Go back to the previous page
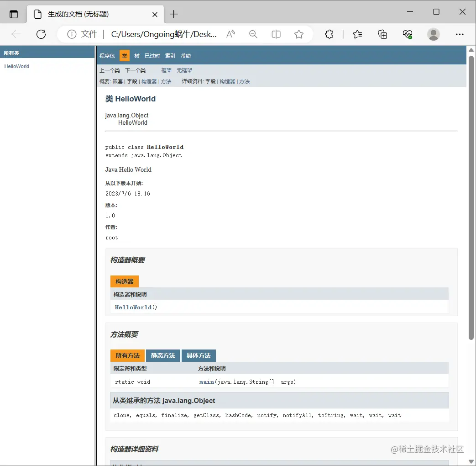 click(16, 34)
